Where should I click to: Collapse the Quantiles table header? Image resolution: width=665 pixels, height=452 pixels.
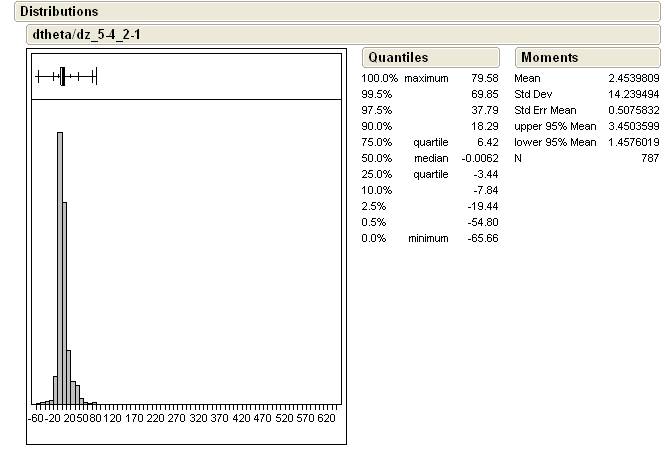point(397,58)
